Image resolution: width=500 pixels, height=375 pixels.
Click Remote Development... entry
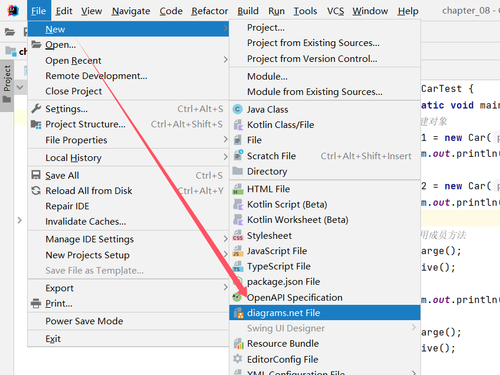[128, 76]
